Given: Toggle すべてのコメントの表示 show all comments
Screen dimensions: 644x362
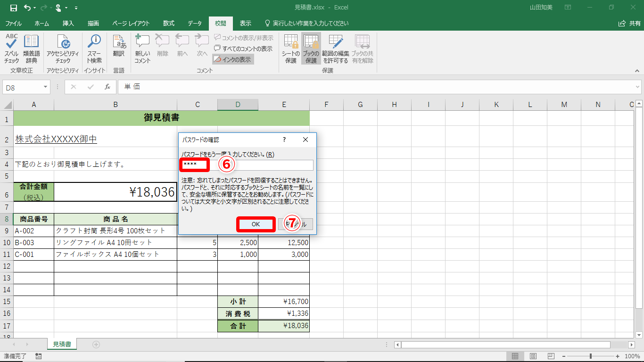Looking at the screenshot, I should 243,49.
